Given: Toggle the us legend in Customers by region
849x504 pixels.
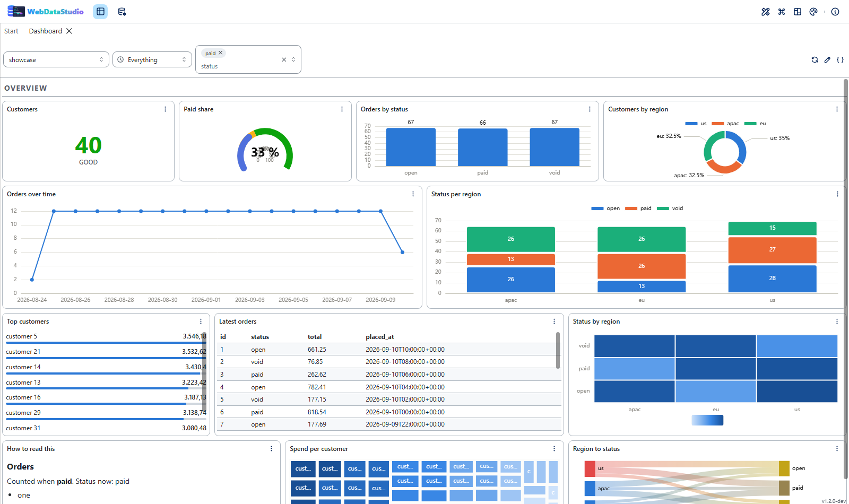Looking at the screenshot, I should coord(696,124).
